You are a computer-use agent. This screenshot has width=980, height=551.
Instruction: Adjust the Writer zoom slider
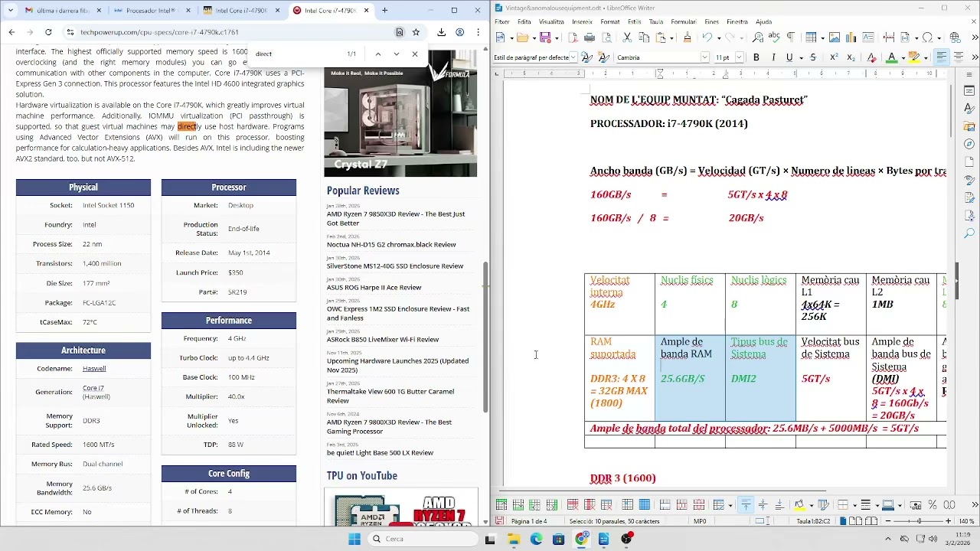pos(919,521)
